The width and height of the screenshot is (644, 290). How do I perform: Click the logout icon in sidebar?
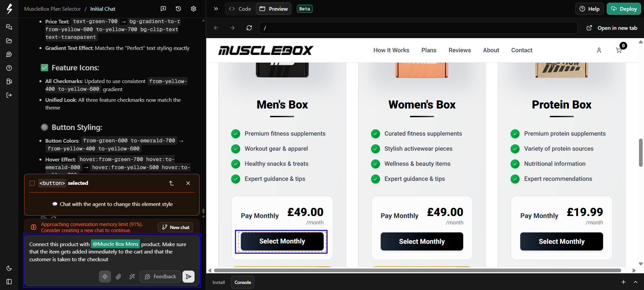tap(9, 95)
